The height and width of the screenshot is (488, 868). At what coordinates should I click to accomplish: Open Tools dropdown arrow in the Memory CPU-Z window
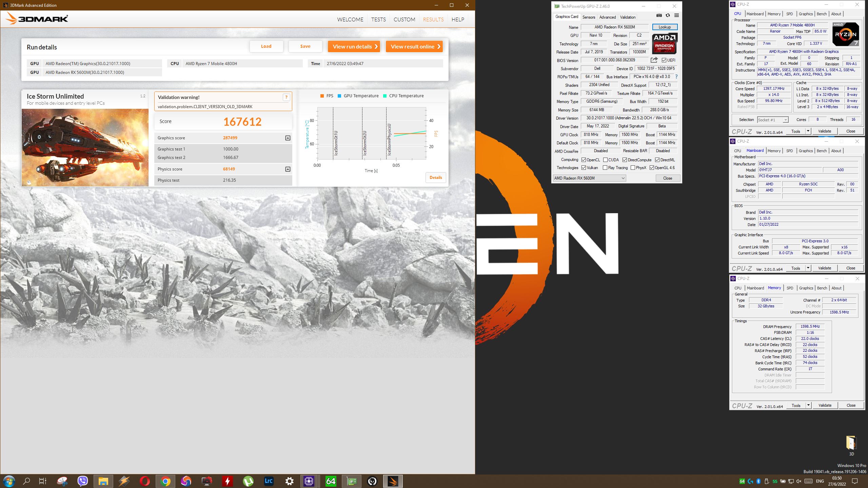pyautogui.click(x=808, y=405)
